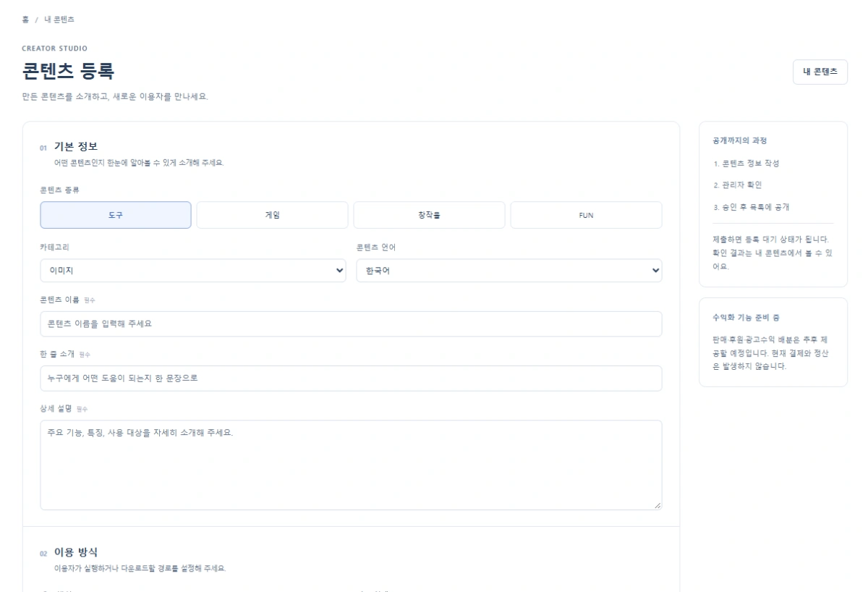868x592 pixels.
Task: Click the 내 콘텐츠 button at top right
Action: point(820,72)
